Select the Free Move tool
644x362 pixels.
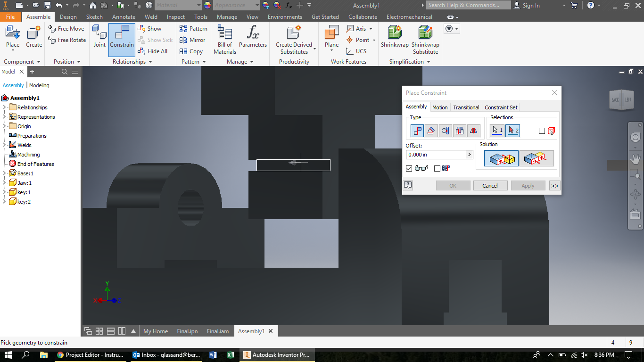[66, 29]
